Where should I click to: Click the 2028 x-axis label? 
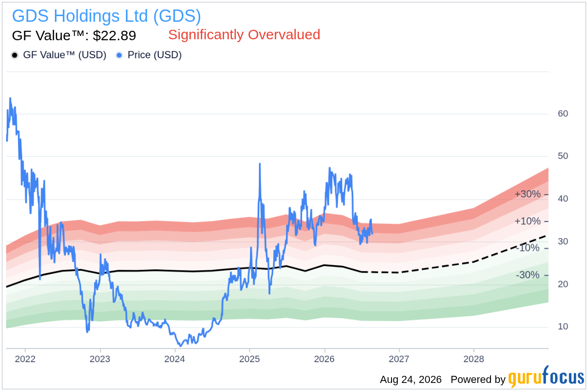click(474, 359)
